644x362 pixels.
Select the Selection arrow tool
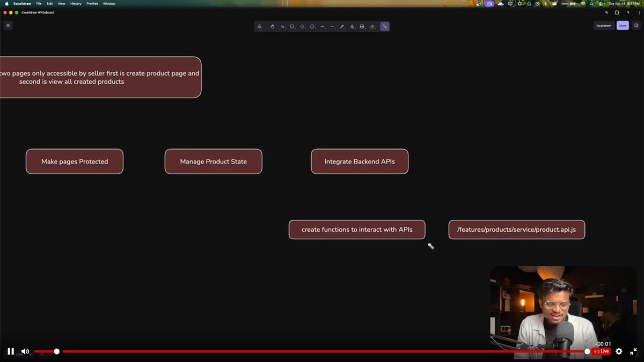[x=282, y=26]
